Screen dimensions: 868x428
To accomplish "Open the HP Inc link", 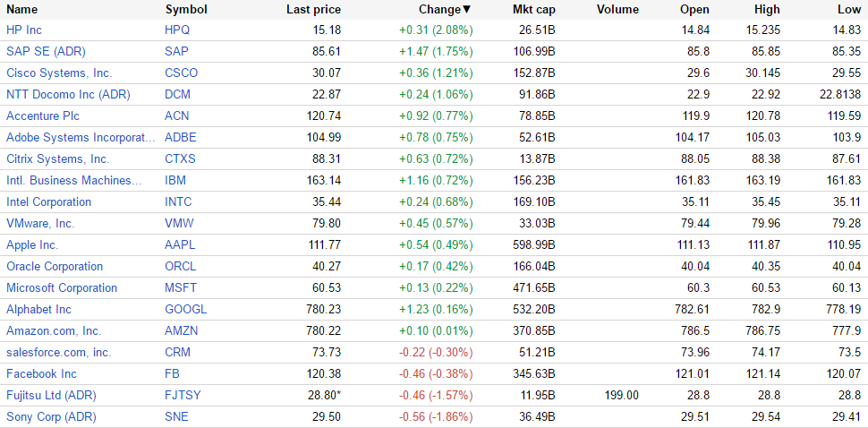I will [x=24, y=30].
